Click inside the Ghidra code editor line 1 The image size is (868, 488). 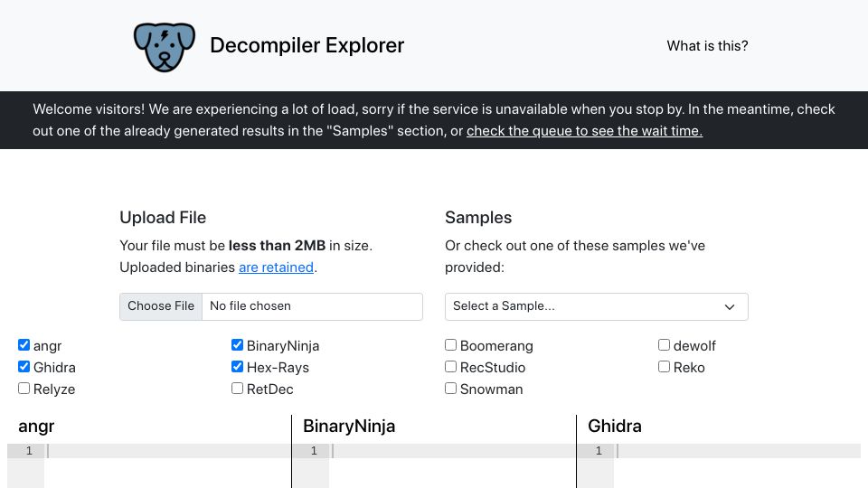click(737, 451)
